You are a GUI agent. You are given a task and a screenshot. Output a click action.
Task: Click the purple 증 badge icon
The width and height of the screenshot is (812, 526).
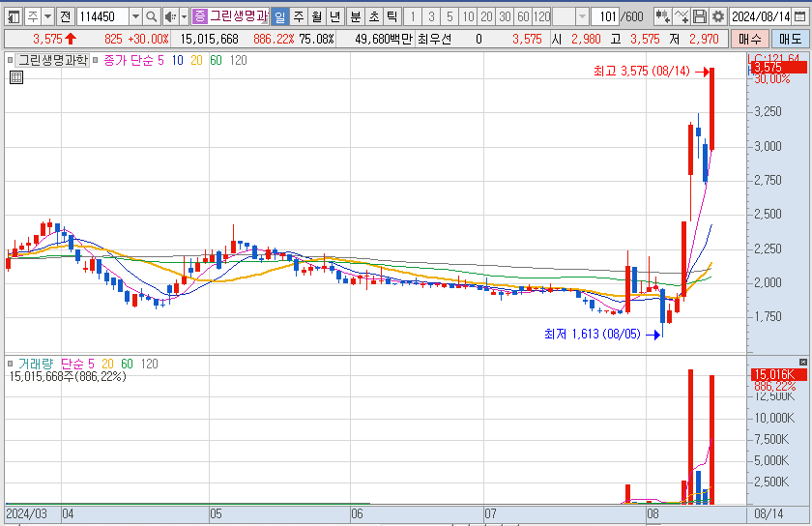199,16
